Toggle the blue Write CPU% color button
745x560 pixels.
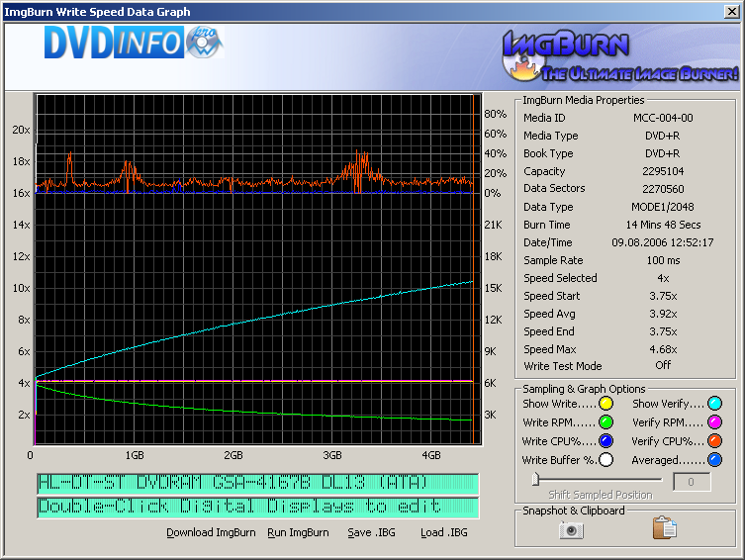(x=605, y=441)
